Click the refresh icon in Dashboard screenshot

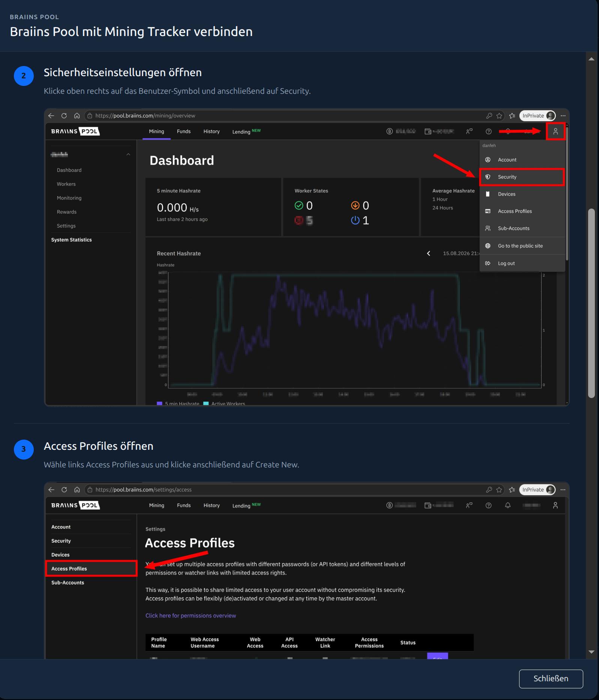click(64, 116)
